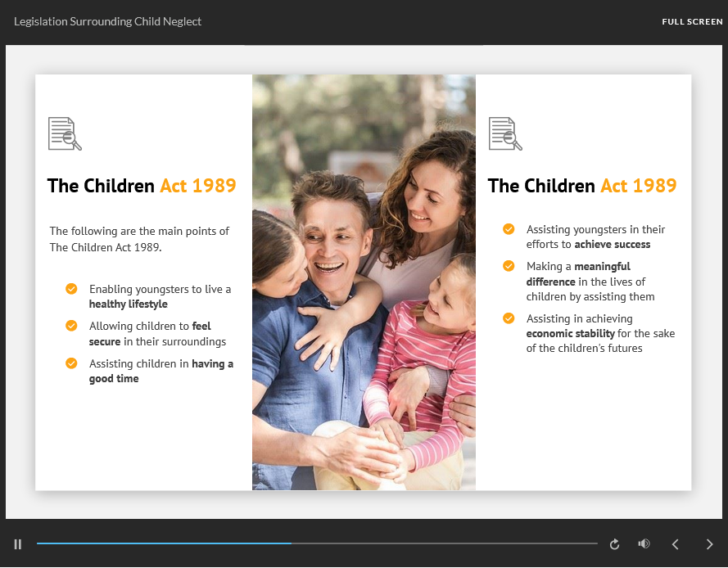Viewport: 728px width, 568px height.
Task: Click checkmark beside healthy lifestyle
Action: pos(71,289)
